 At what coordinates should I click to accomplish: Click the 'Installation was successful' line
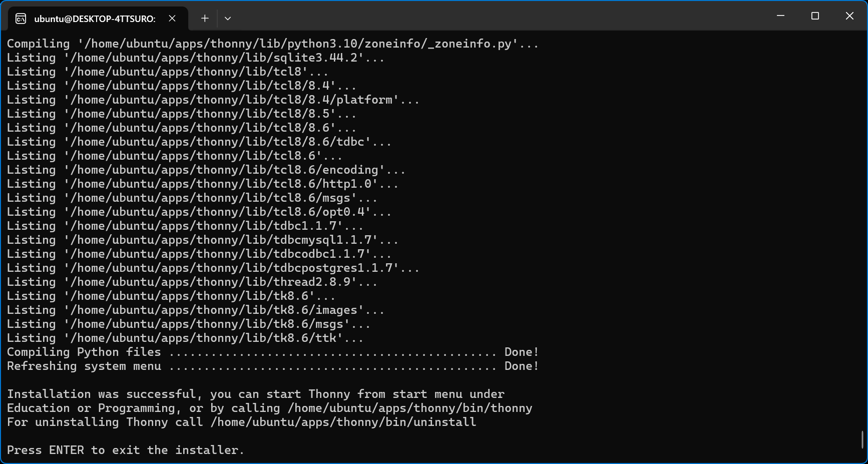256,394
